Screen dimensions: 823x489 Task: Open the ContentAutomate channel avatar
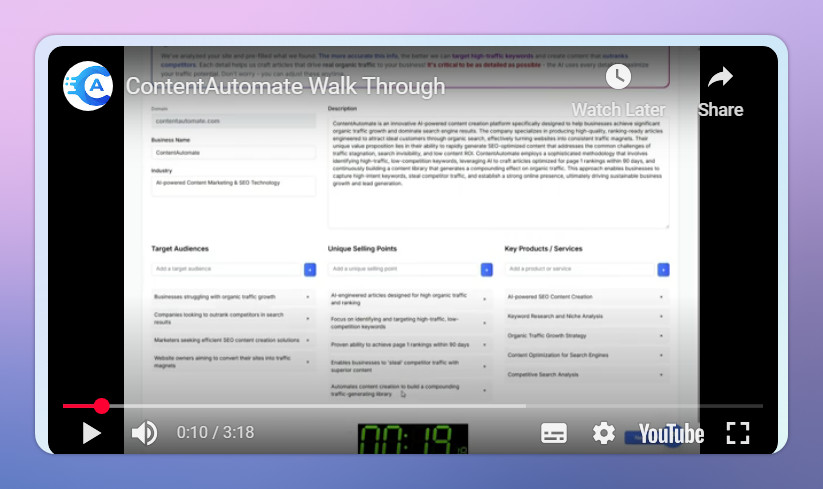tap(88, 86)
